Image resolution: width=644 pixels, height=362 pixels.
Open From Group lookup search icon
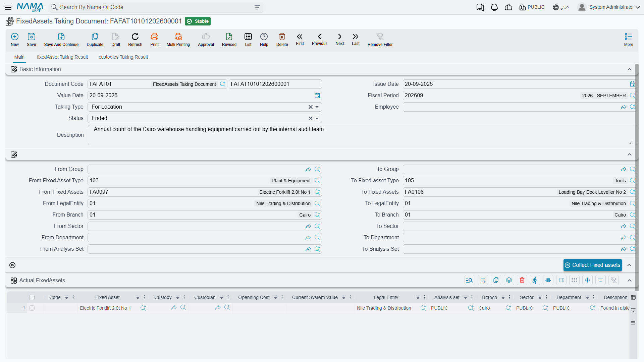317,169
